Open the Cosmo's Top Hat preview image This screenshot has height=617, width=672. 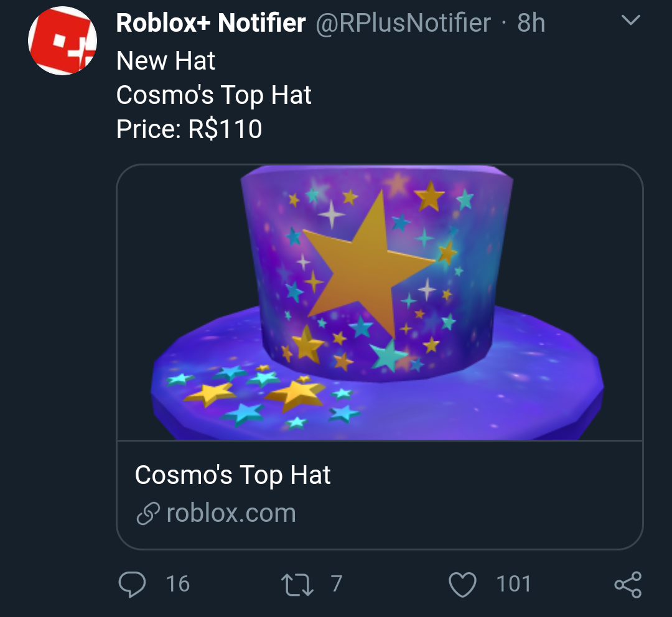(x=380, y=302)
